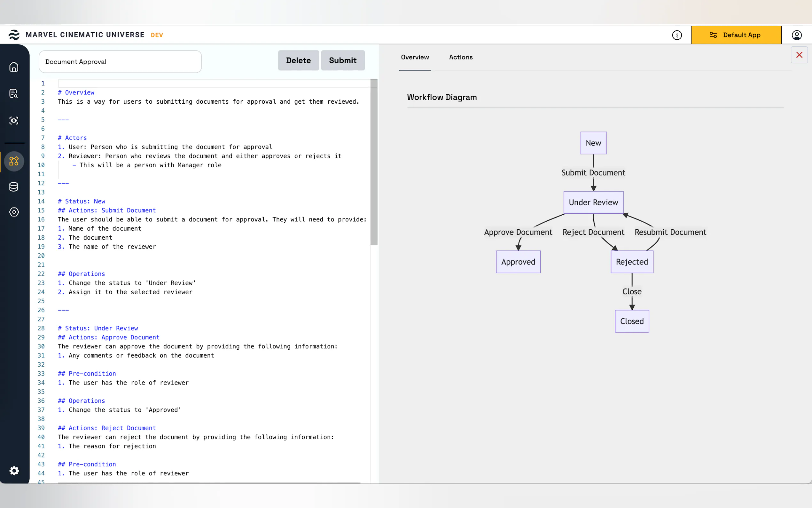The height and width of the screenshot is (508, 812).
Task: Click the hexagon settings sidebar icon
Action: pyautogui.click(x=14, y=212)
